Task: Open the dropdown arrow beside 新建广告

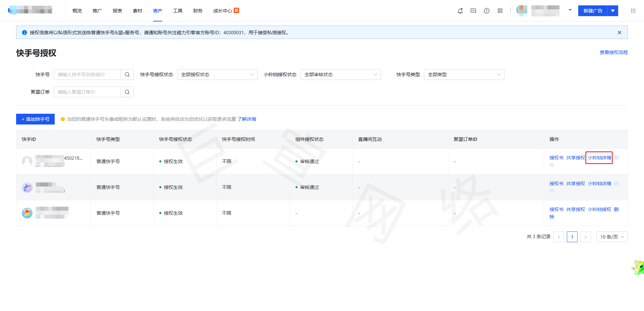Action: click(613, 11)
